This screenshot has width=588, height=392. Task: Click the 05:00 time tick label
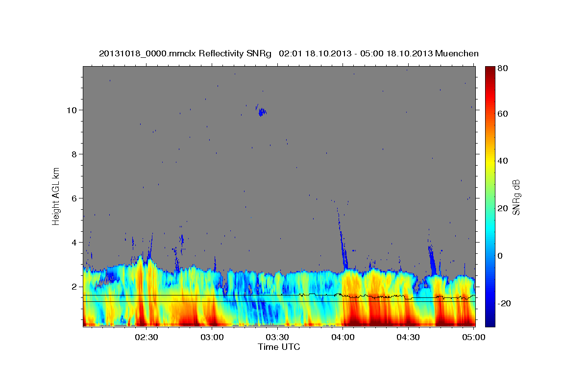pos(473,337)
